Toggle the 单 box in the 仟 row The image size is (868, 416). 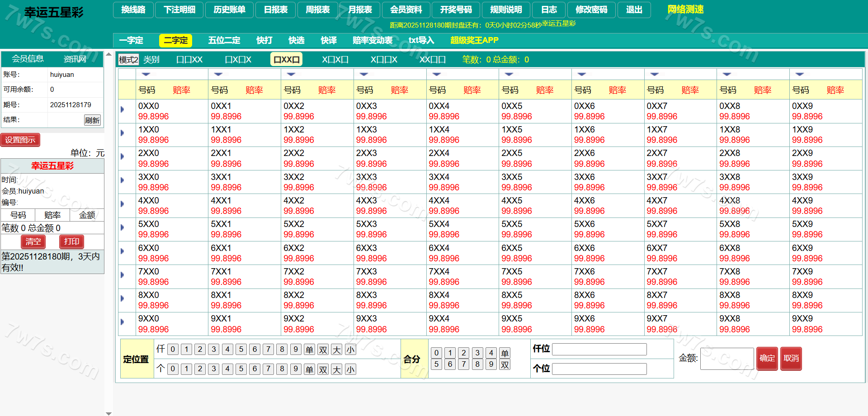tap(309, 350)
